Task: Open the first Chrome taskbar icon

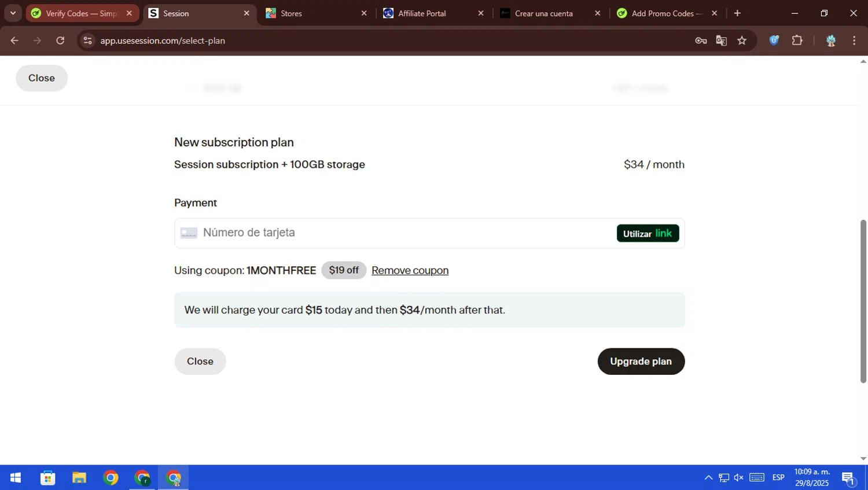Action: (x=111, y=478)
